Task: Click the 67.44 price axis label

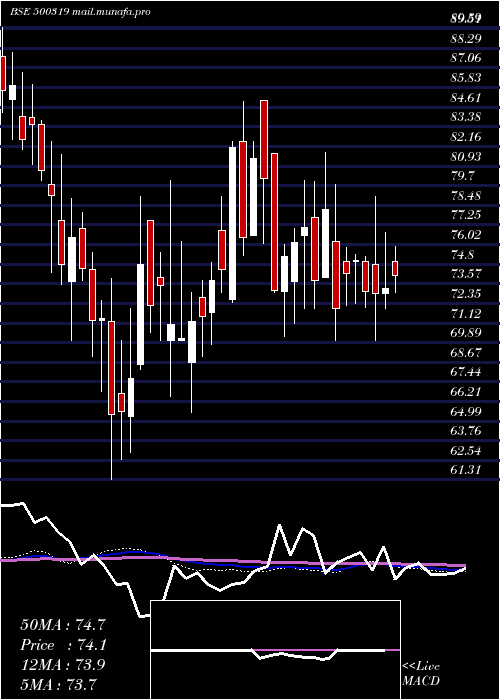Action: [x=466, y=372]
